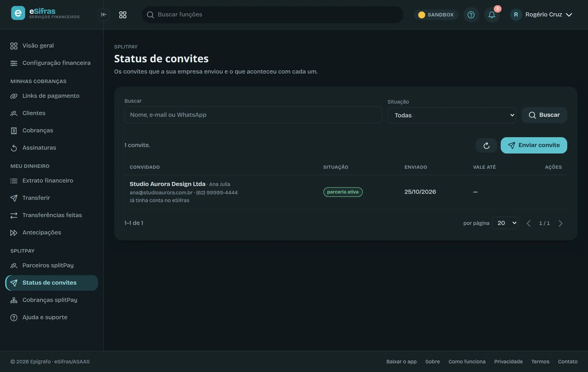Go to the previous page arrow

(529, 223)
